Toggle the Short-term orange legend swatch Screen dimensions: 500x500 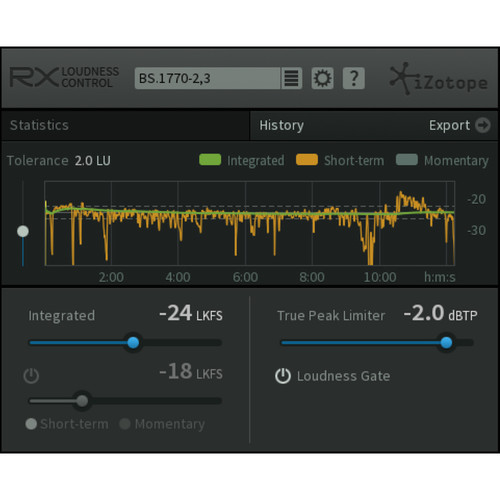click(x=307, y=160)
